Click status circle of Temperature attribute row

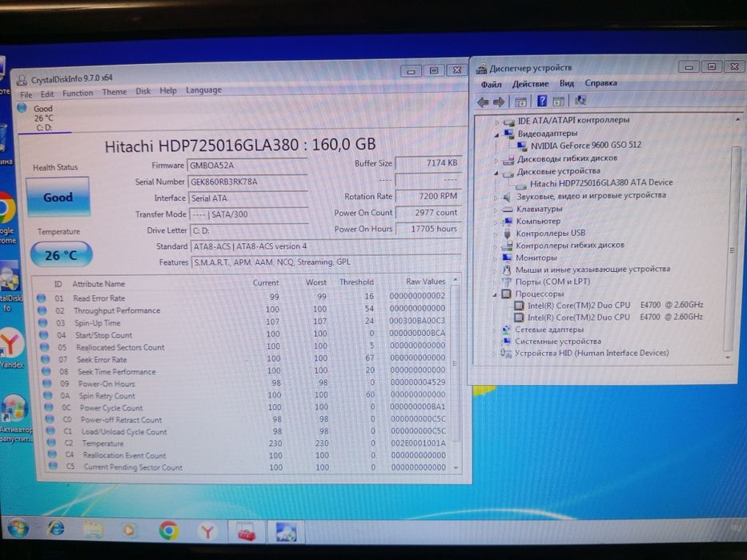click(x=51, y=443)
